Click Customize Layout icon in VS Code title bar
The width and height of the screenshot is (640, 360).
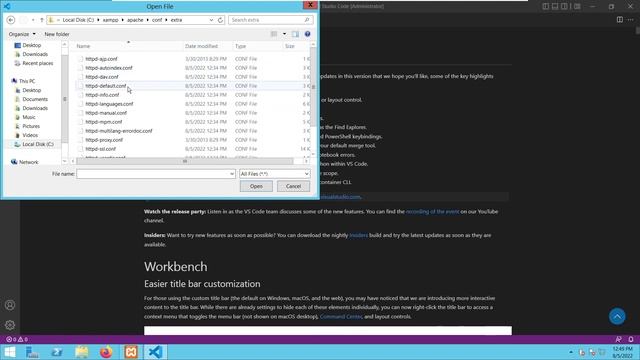pos(577,6)
